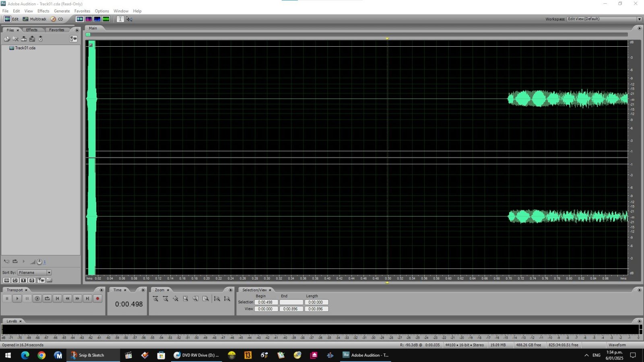Toggle Show Video Files filter button
Viewport: 644px width, 362px height.
[x=23, y=280]
